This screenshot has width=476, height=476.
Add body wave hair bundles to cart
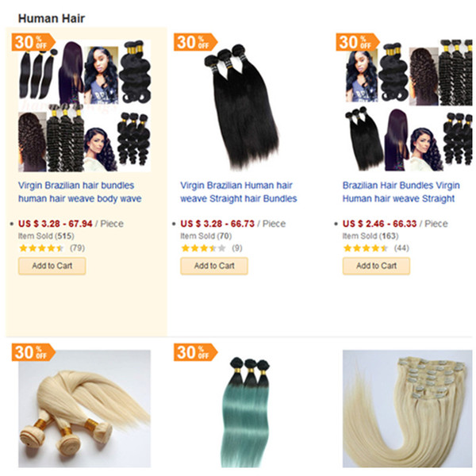click(x=52, y=266)
